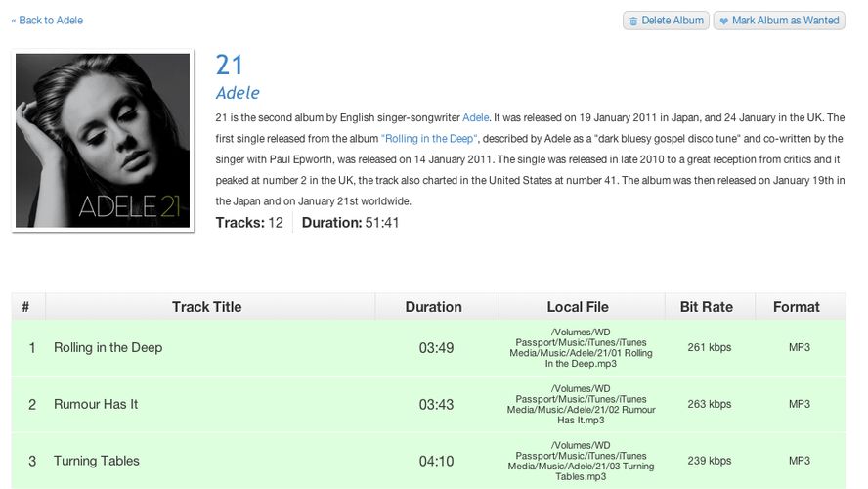Image resolution: width=868 pixels, height=489 pixels.
Task: Click local file path for 01 Rolling in the Deep.mp3
Action: click(x=581, y=348)
